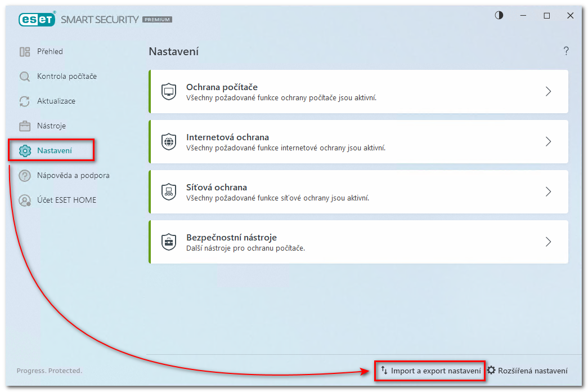
Task: Click the Ochrana počítače shield monitor icon
Action: click(169, 91)
